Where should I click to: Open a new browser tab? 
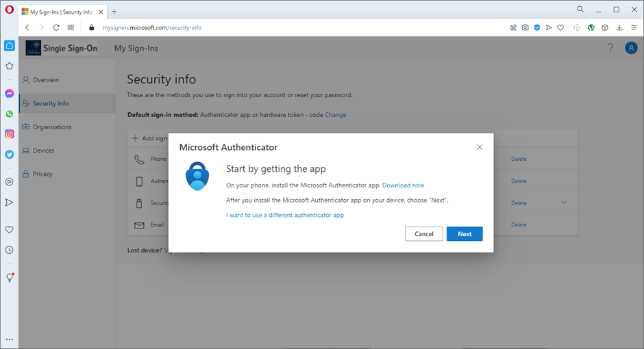(x=114, y=11)
